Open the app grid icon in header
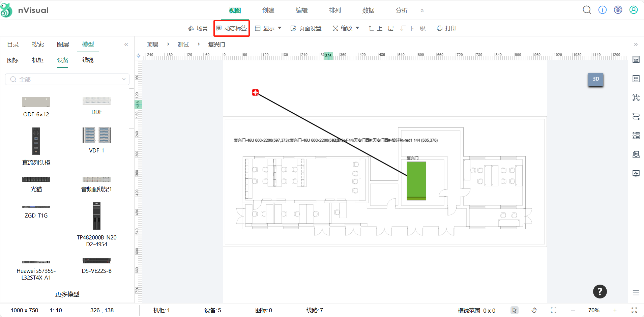644x317 pixels. [618, 10]
